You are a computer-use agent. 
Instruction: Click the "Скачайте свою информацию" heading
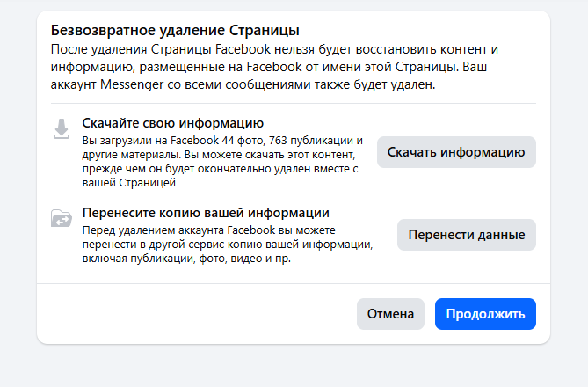173,123
